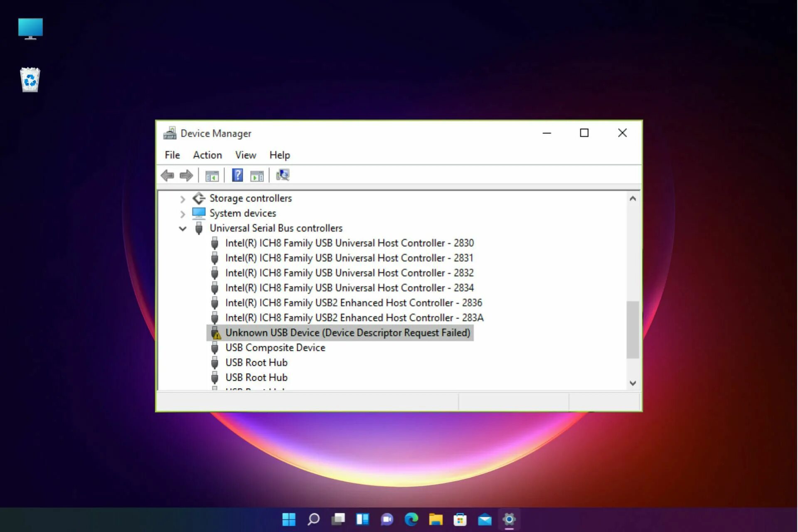Click the Device Manager title bar icon
This screenshot has width=798, height=532.
point(170,133)
